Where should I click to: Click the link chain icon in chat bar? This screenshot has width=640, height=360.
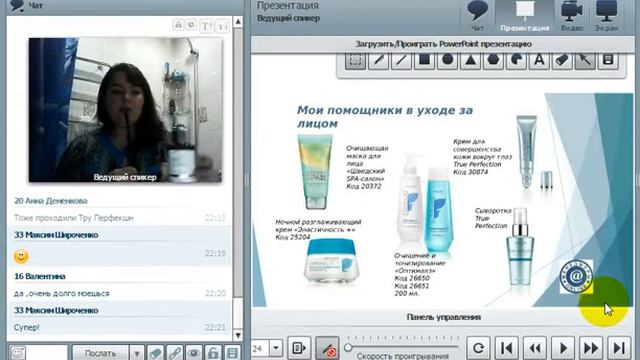(175, 353)
